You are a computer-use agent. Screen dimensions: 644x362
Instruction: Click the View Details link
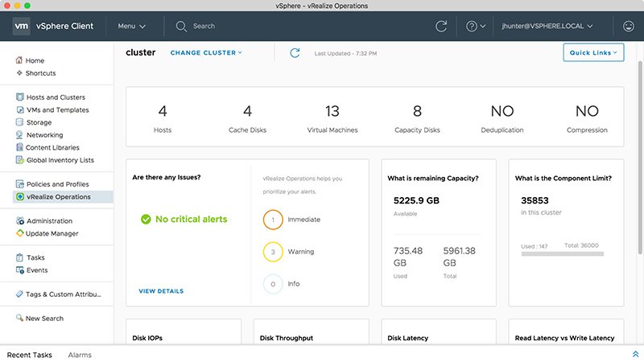click(161, 291)
